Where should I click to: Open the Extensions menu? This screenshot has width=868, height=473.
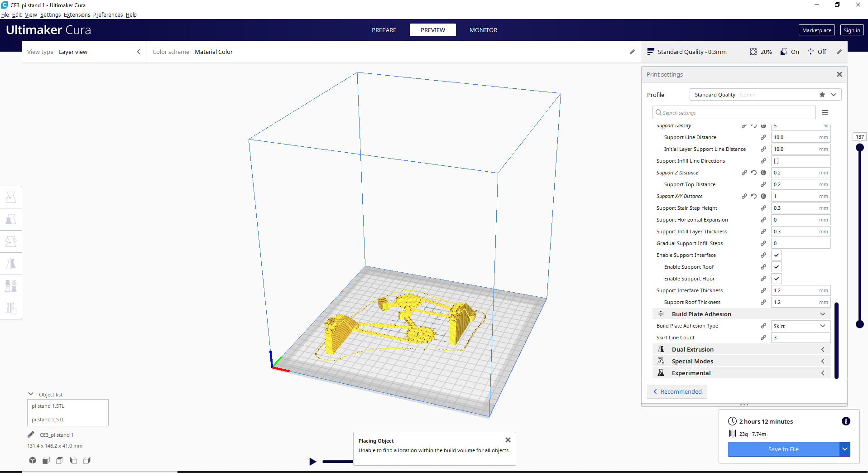coord(77,14)
